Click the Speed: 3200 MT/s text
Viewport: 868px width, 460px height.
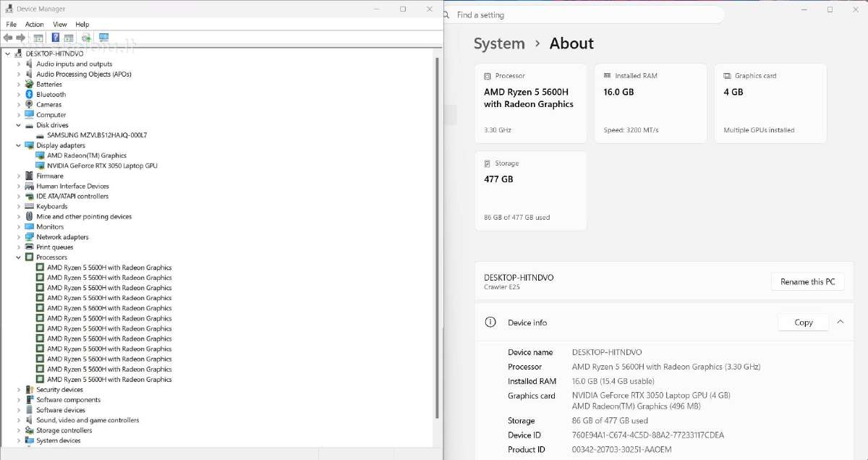pyautogui.click(x=631, y=130)
